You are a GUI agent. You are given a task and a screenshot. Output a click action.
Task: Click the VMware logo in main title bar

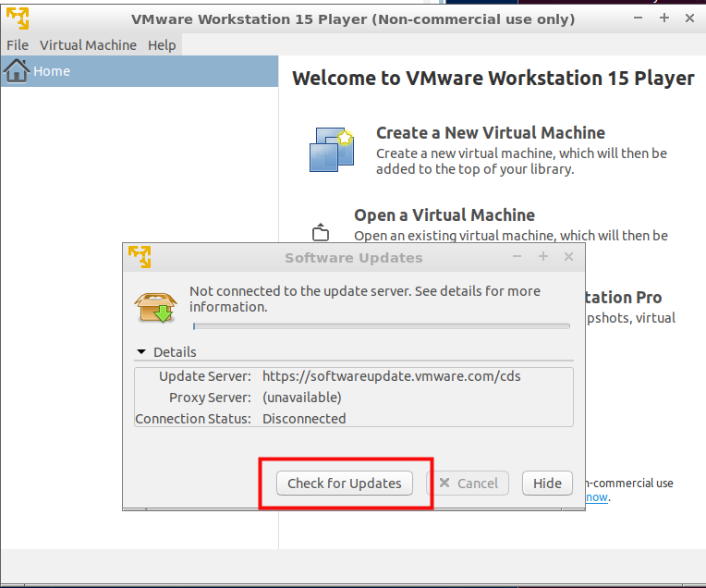[x=18, y=18]
